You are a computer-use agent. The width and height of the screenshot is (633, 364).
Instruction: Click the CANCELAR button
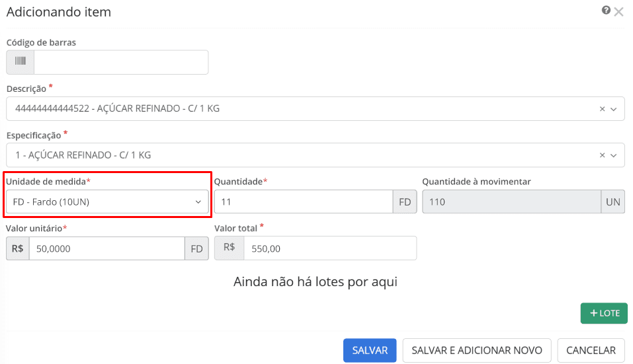tap(591, 350)
